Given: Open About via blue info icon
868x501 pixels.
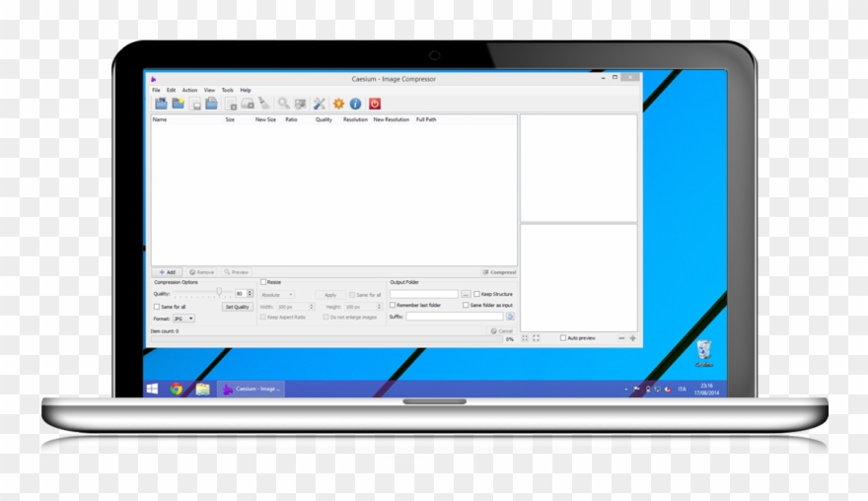Looking at the screenshot, I should (355, 104).
